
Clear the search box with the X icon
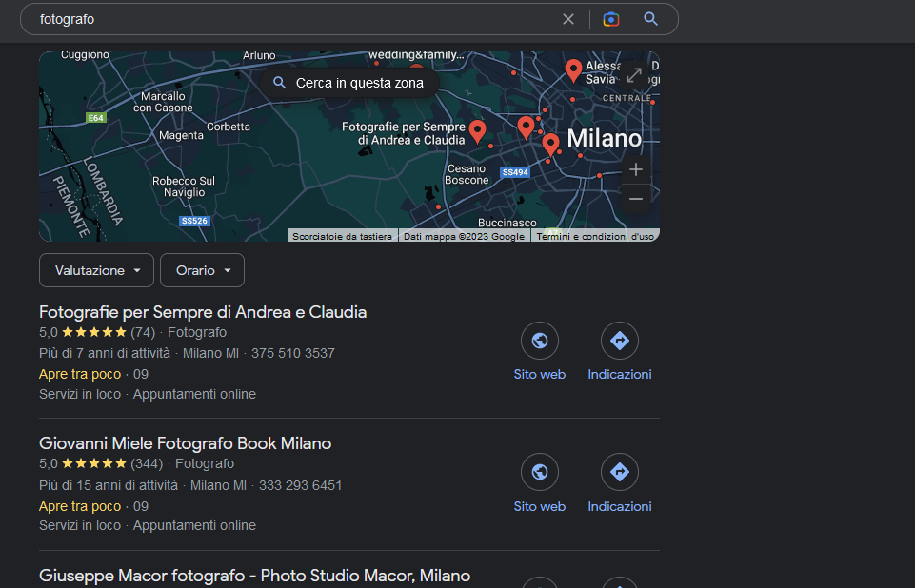click(x=567, y=19)
